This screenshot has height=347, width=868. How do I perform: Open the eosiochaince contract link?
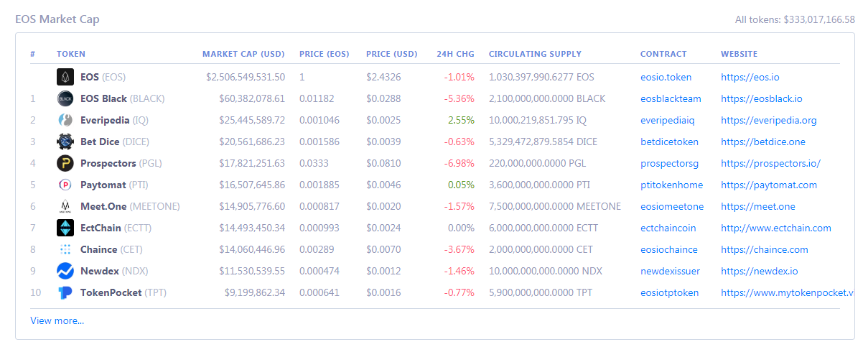click(x=669, y=249)
